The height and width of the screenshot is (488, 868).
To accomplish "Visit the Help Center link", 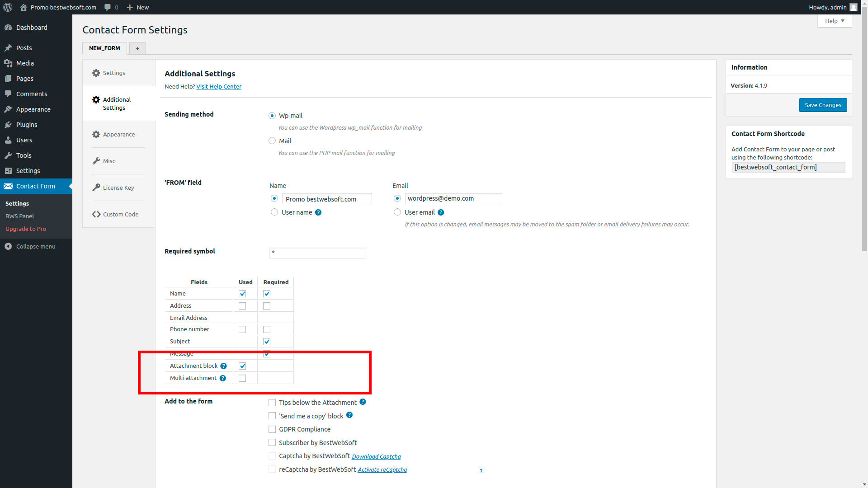I will tap(219, 86).
